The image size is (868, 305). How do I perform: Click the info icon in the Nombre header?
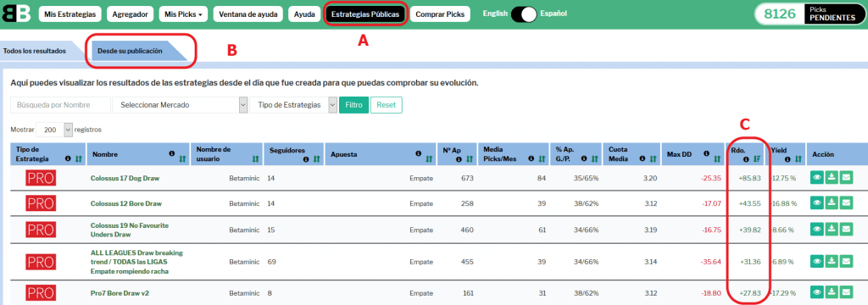coord(171,153)
